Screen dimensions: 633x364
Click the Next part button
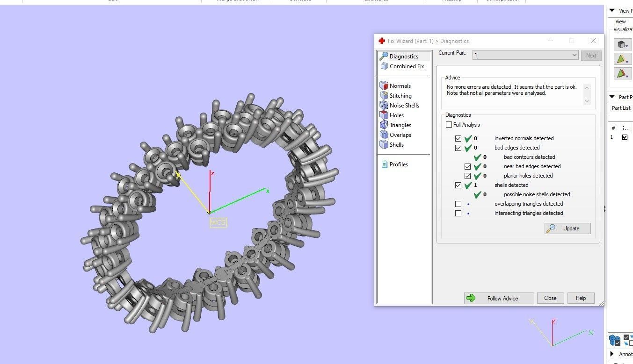click(x=591, y=56)
